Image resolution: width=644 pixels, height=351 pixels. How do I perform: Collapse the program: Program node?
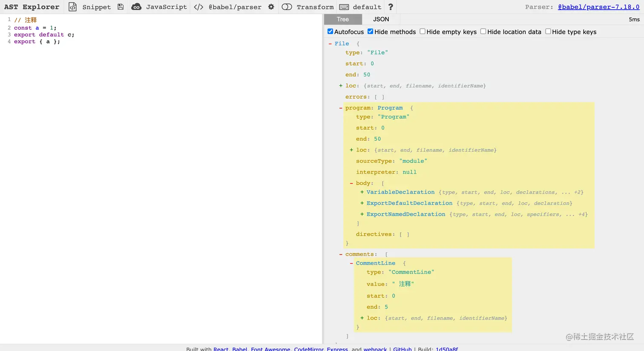[x=341, y=108]
